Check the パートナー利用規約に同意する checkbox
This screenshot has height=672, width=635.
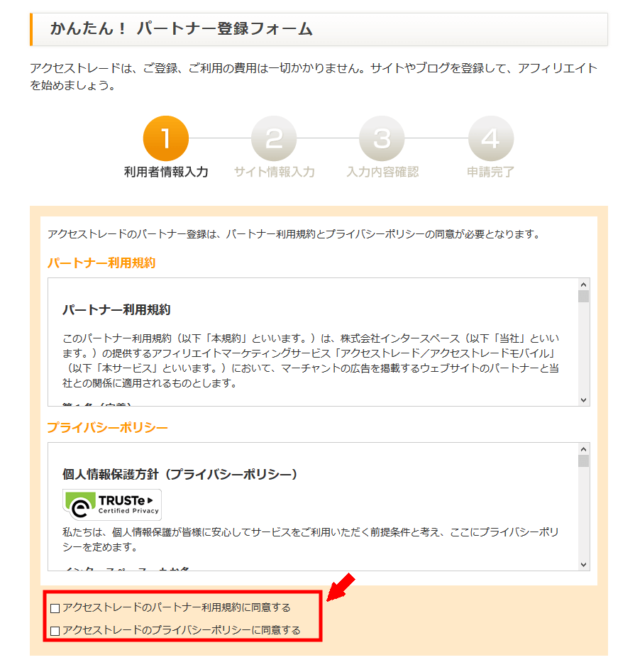click(55, 608)
